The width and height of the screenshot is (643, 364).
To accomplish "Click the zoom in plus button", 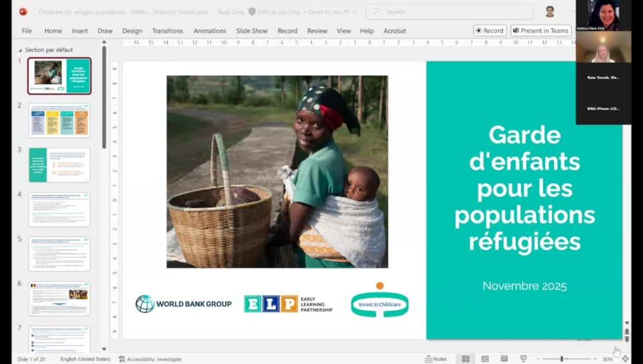I will click(594, 359).
